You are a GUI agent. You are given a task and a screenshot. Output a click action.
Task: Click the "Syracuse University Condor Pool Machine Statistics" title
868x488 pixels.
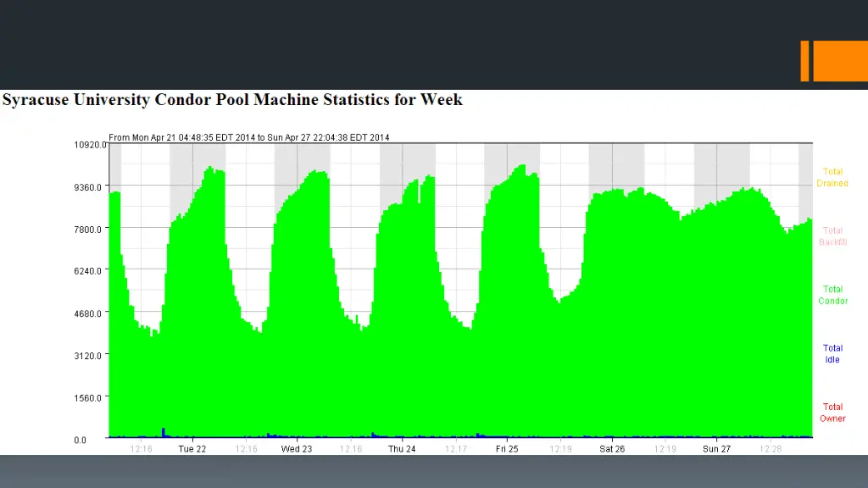pos(232,100)
